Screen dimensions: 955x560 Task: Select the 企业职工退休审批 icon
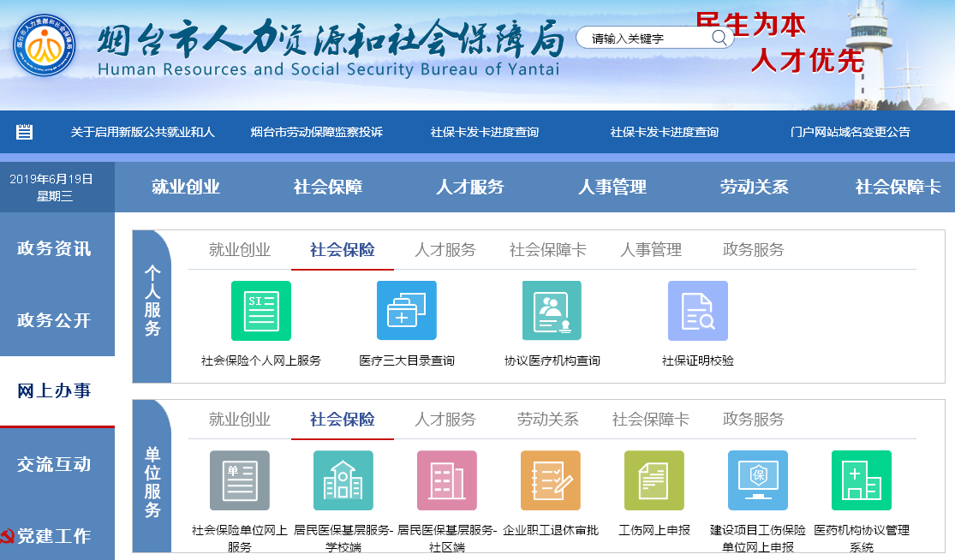[x=550, y=480]
